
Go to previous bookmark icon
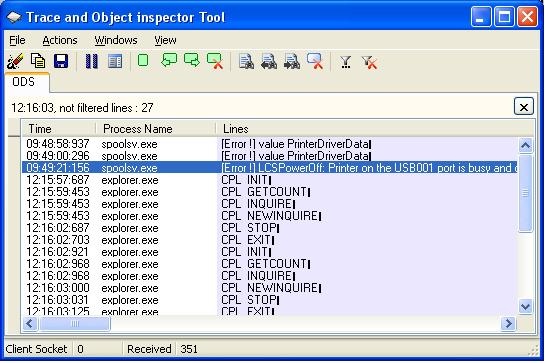coord(169,60)
